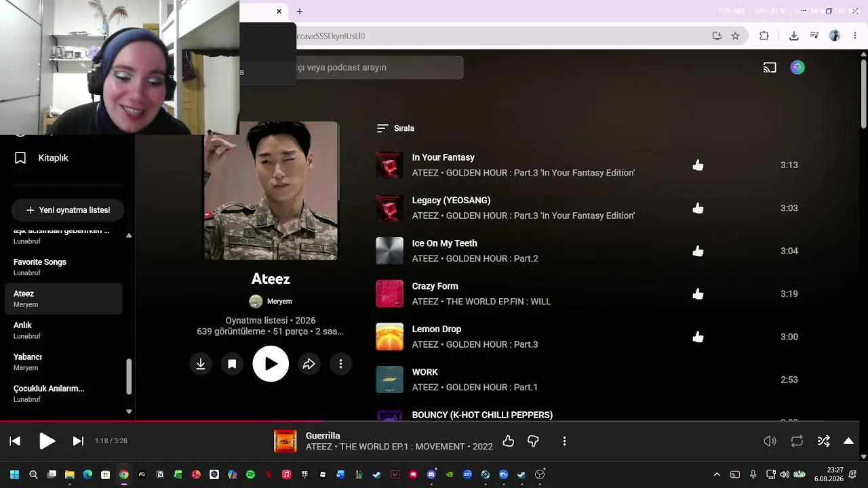Open a new browser tab
This screenshot has height=488, width=868.
pyautogui.click(x=300, y=12)
